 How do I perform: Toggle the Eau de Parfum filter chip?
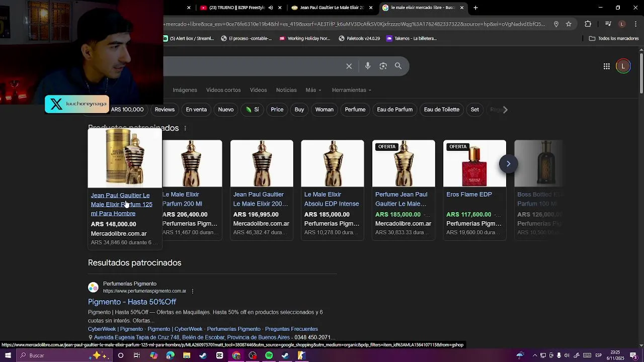395,110
